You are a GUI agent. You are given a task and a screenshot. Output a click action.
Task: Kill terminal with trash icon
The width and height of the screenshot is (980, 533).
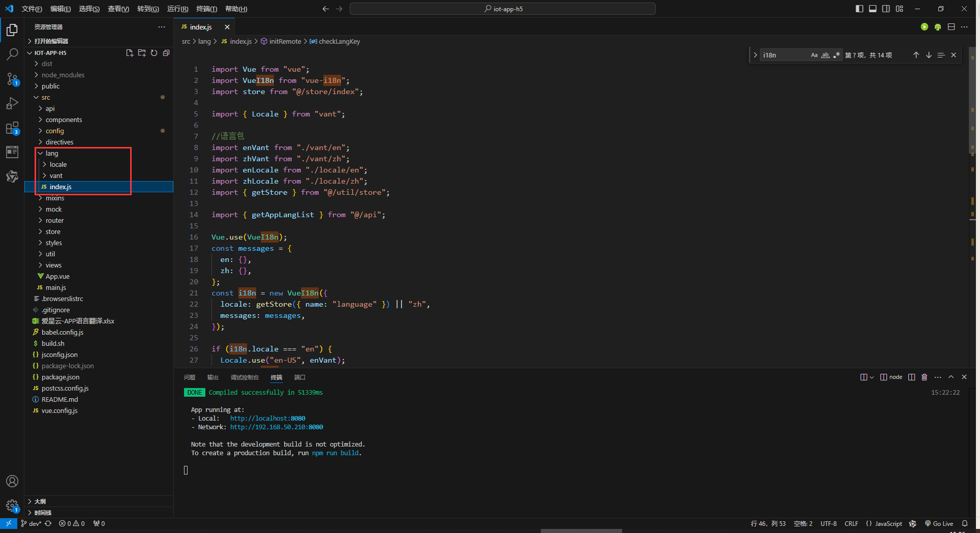point(925,377)
